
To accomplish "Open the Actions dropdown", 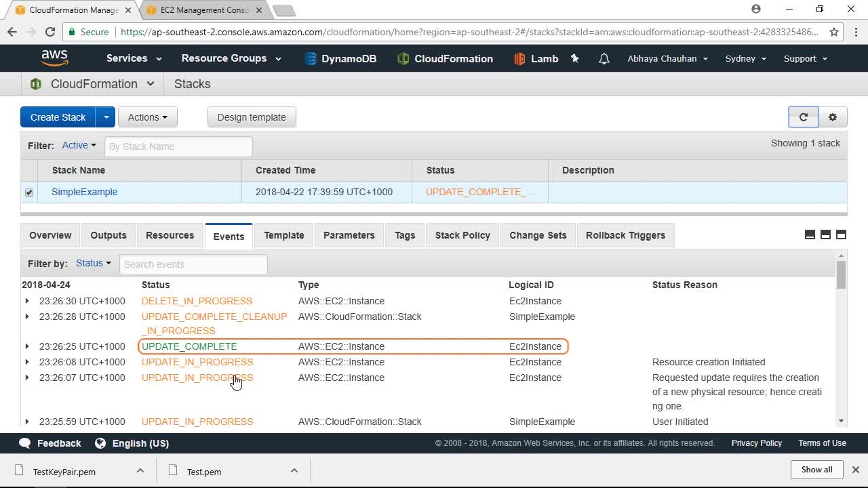I will pyautogui.click(x=148, y=117).
